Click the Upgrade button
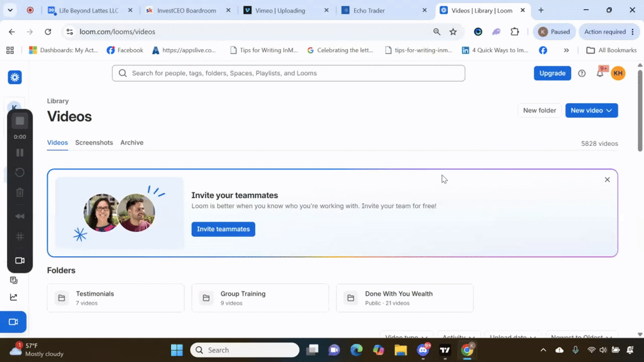 (x=552, y=73)
